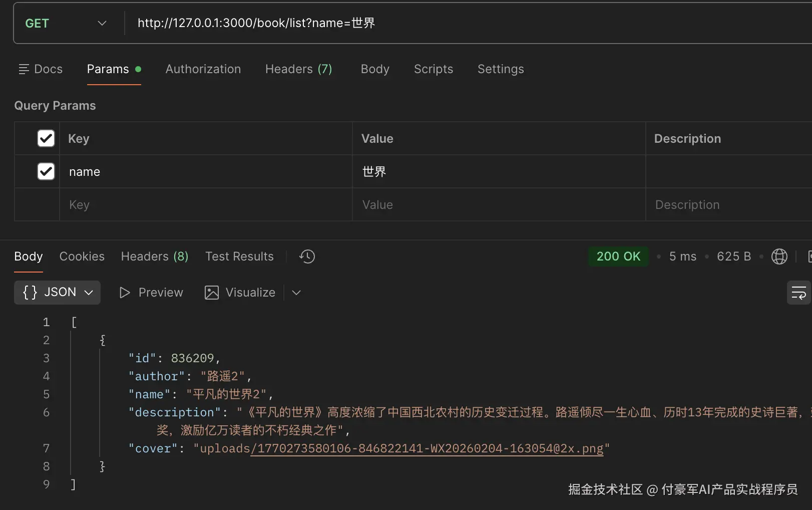
Task: Click the network globe icon
Action: coord(779,257)
